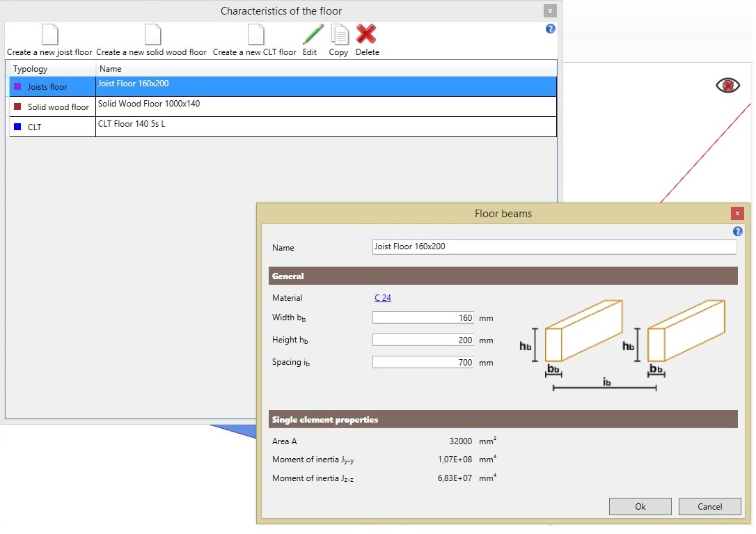Screen dimensions: 756x534
Task: Click the Single element properties header
Action: (503, 419)
